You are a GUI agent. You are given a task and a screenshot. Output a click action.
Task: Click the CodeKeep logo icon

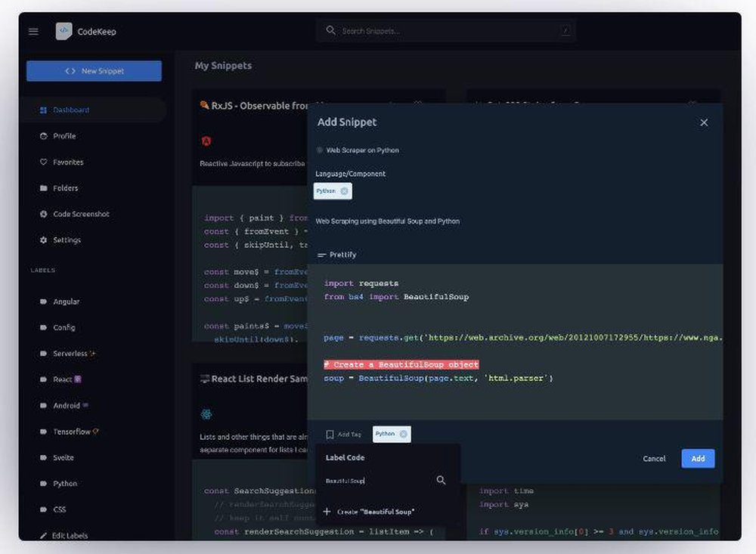point(64,31)
